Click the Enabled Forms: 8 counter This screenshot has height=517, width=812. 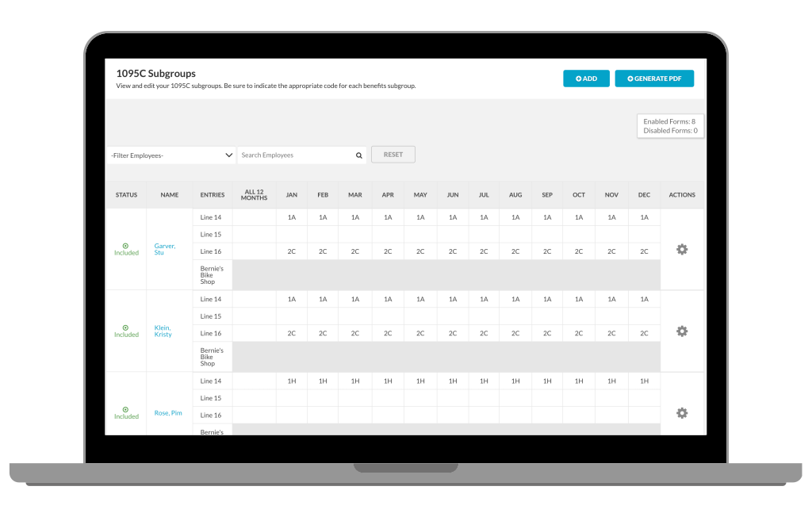click(x=669, y=121)
